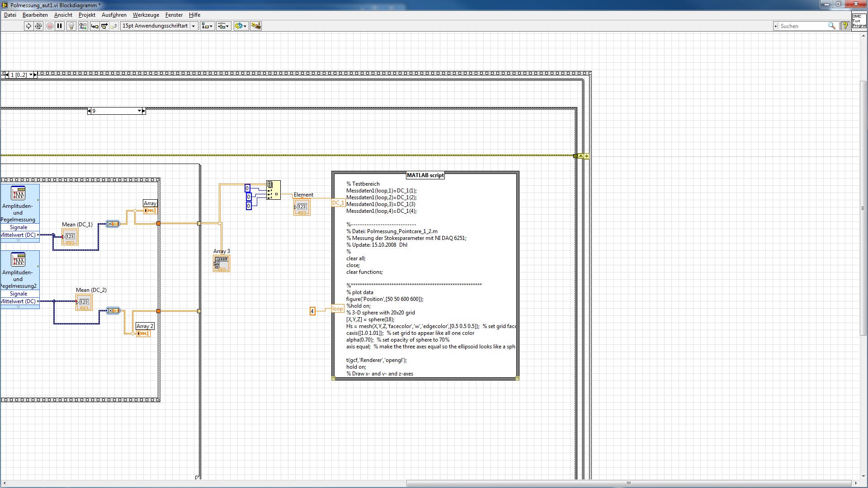Open the Distribute Objects dropdown
The height and width of the screenshot is (488, 868).
[x=223, y=26]
